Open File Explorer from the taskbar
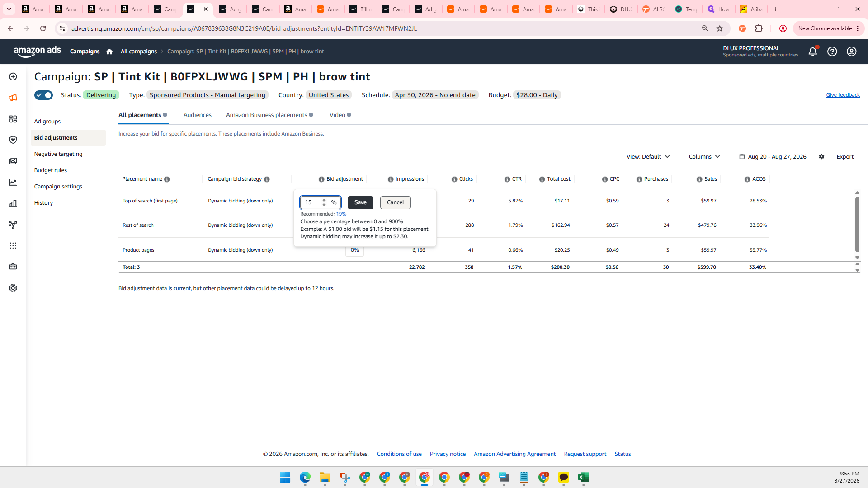The width and height of the screenshot is (868, 488). point(325,477)
